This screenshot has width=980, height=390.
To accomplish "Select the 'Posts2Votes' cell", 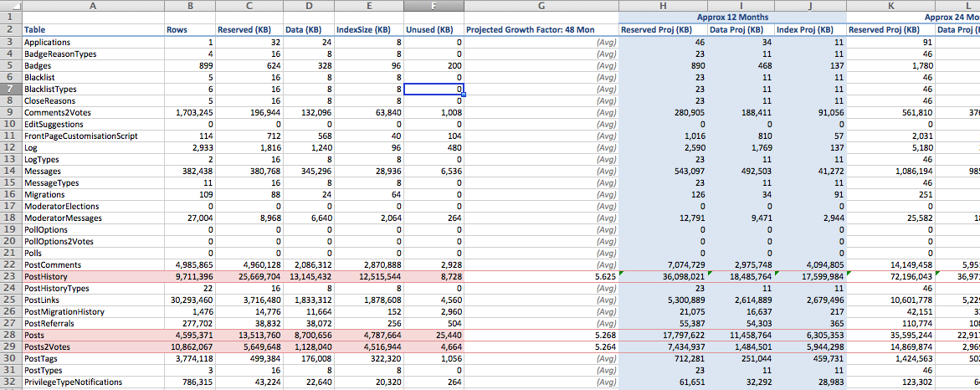I will tap(93, 346).
